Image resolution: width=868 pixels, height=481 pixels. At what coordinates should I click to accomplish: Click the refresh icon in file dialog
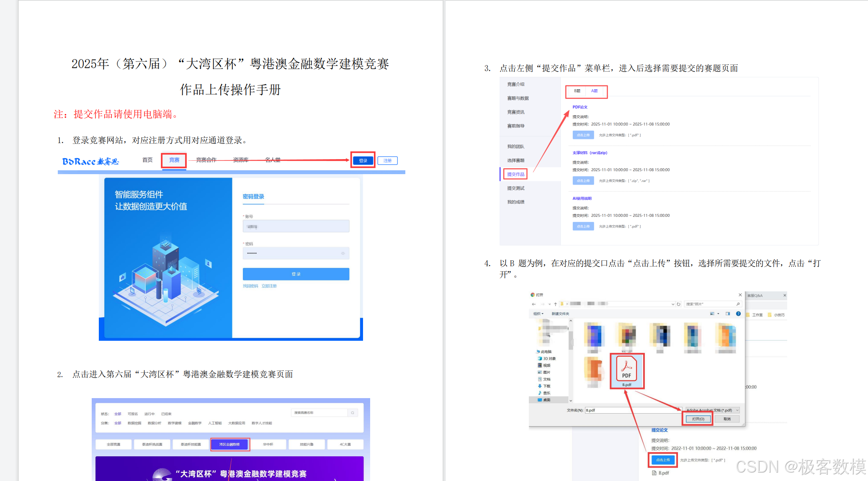[x=679, y=304]
